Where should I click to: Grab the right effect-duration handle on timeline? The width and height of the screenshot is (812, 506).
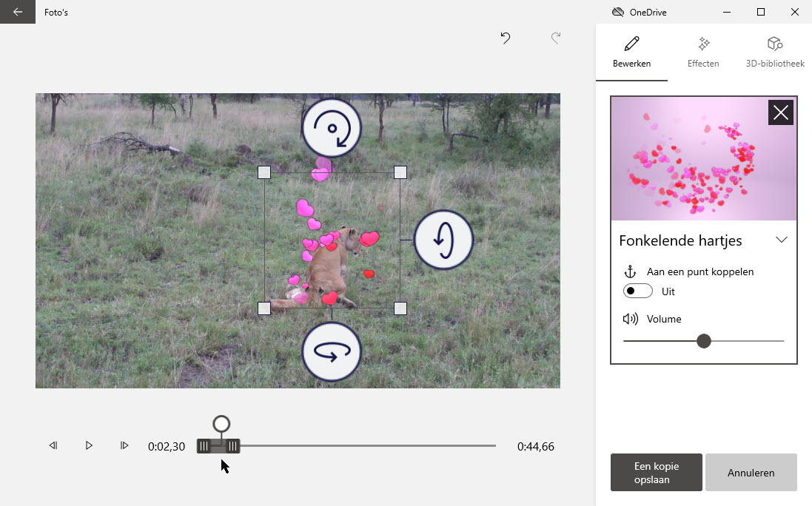[233, 446]
